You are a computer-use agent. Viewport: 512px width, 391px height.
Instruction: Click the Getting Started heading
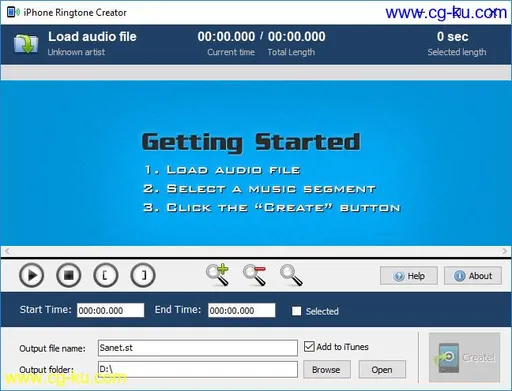251,142
